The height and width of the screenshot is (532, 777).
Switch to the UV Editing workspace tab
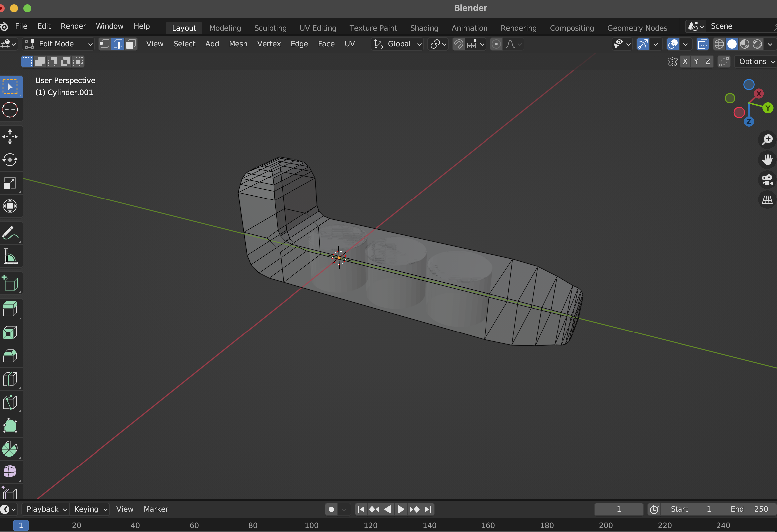coord(317,28)
